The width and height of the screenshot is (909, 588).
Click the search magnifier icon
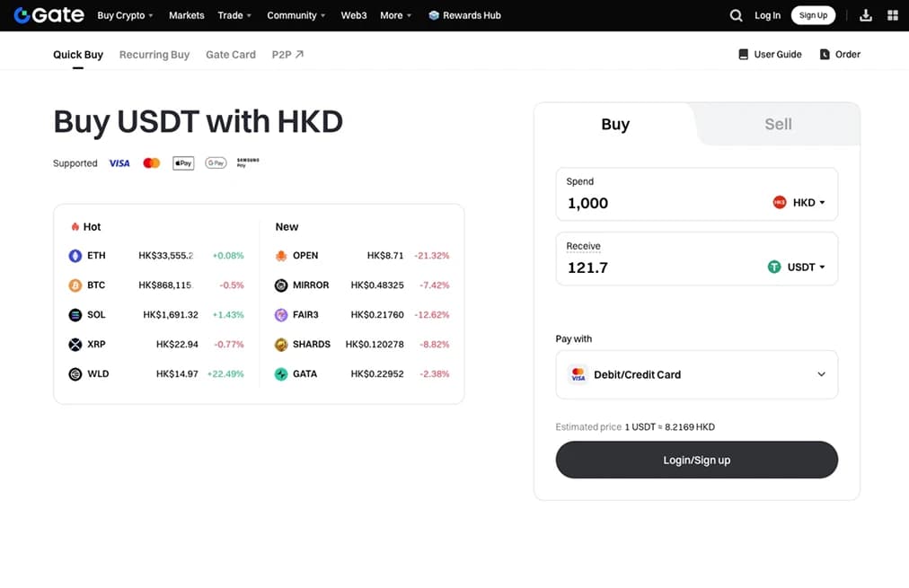736,15
